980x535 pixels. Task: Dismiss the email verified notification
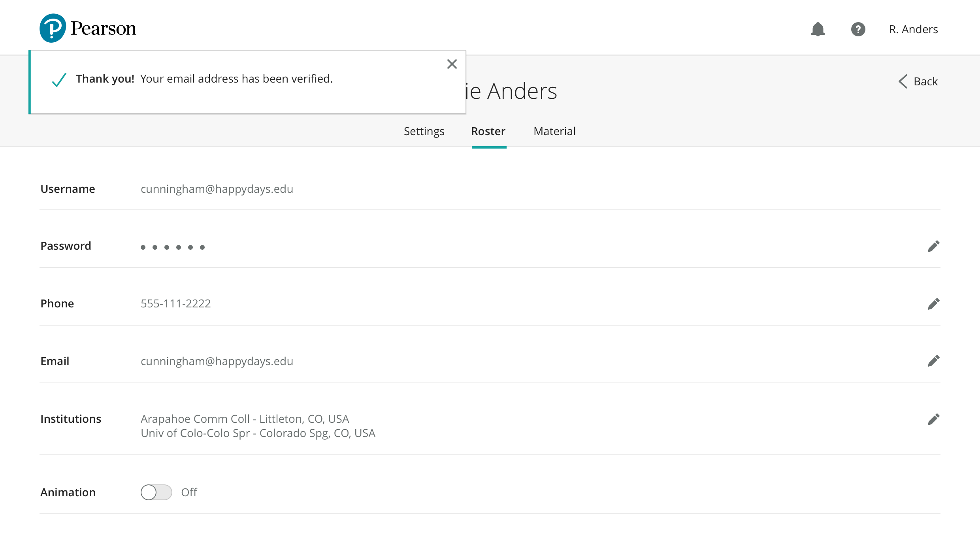pyautogui.click(x=452, y=64)
